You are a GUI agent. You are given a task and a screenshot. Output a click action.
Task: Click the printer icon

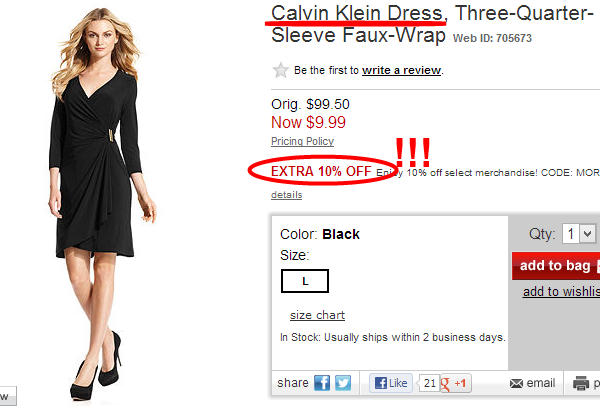click(x=580, y=383)
